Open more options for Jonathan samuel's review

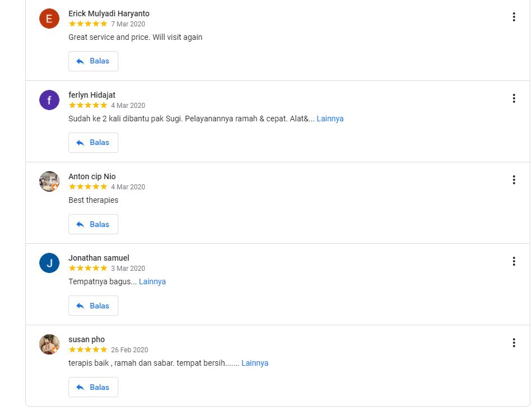point(513,261)
